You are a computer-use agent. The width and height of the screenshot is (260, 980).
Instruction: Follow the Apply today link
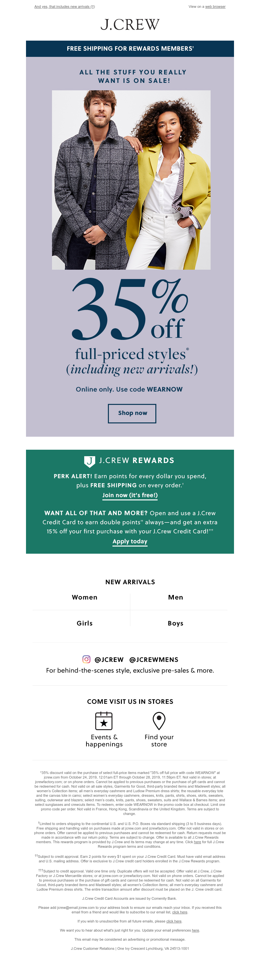(x=130, y=541)
